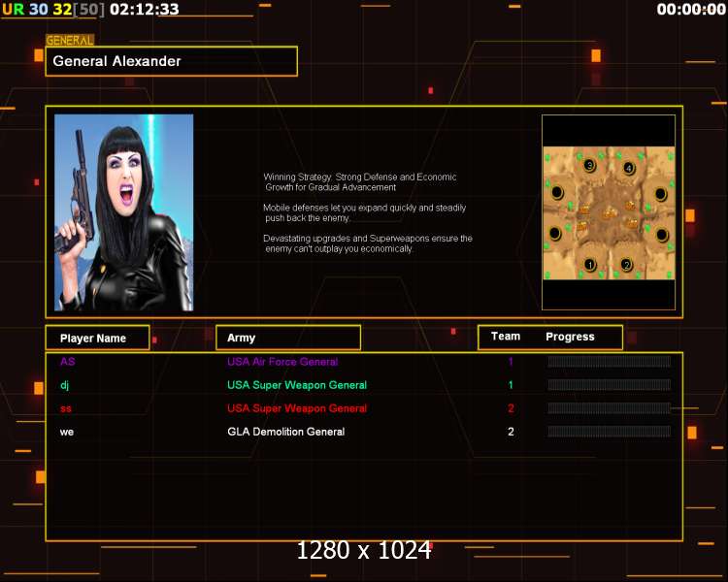Screen dimensions: 728x582
Task: Click the General Alexander name field
Action: pos(171,61)
